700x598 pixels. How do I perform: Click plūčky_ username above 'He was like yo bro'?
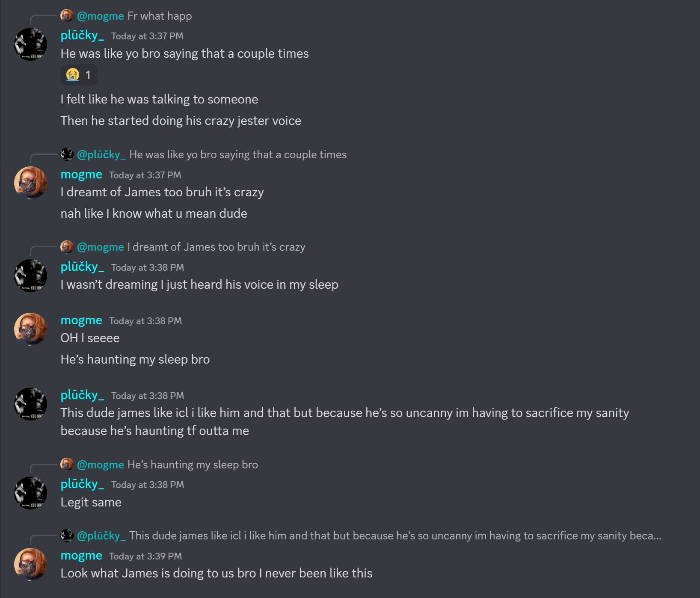[x=82, y=35]
